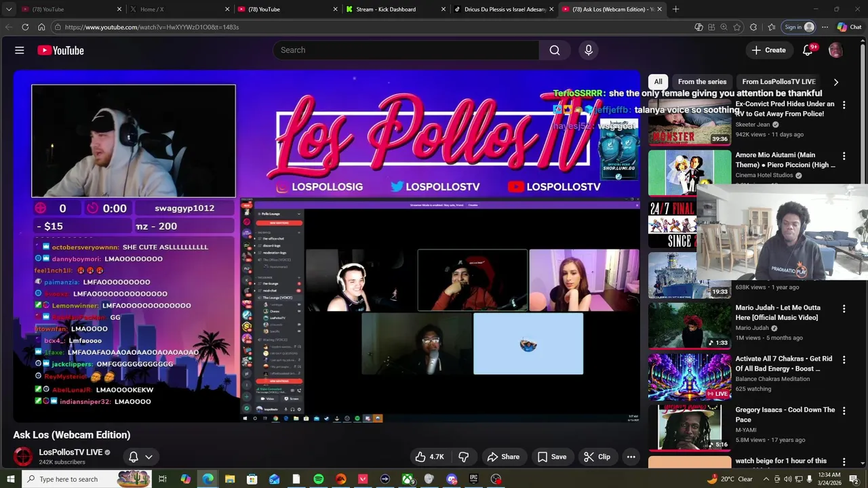Reload the page in browser toolbar

click(25, 27)
